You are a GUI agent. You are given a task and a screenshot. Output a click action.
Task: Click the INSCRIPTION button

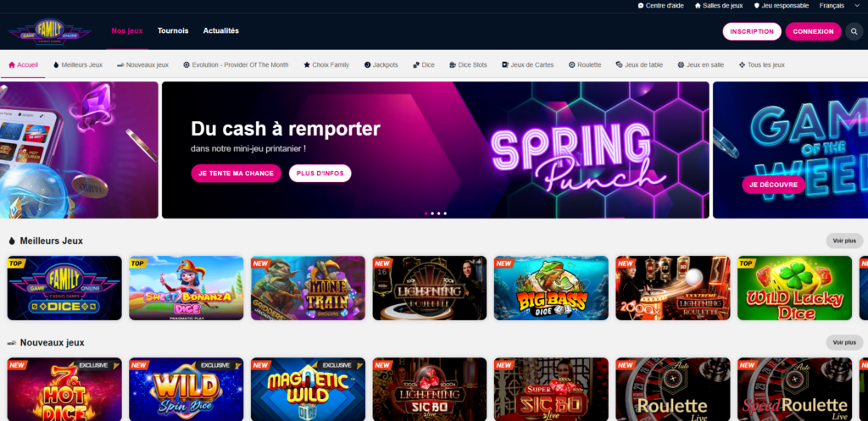coord(752,31)
